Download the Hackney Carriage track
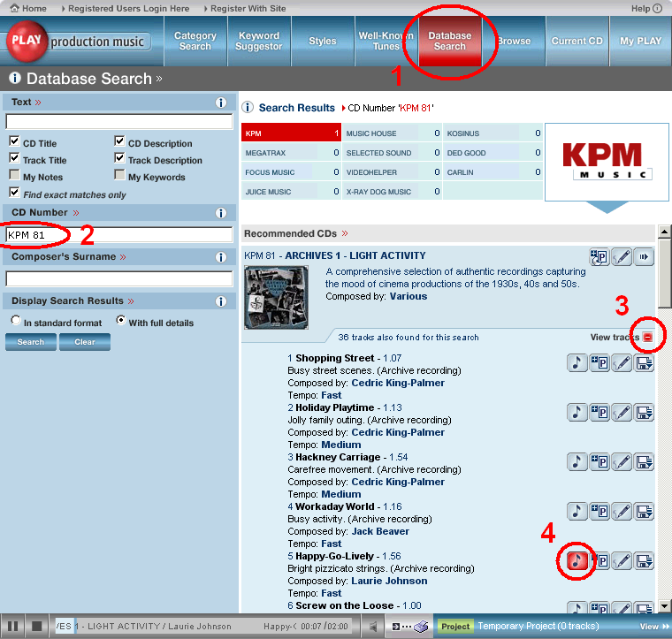 645,461
